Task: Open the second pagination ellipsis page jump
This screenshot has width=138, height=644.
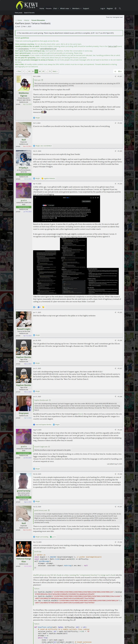Action: coord(46,71)
